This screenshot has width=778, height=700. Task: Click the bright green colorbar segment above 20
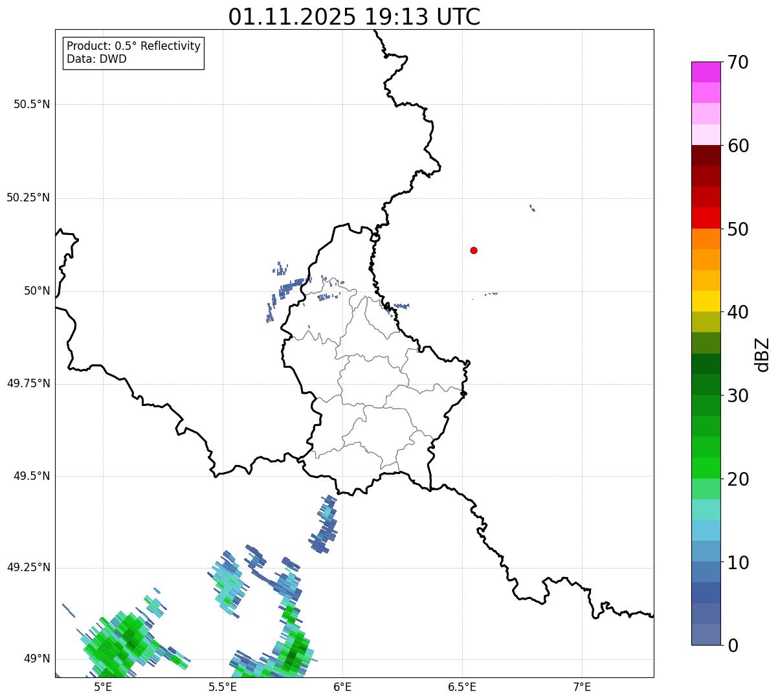tap(706, 468)
